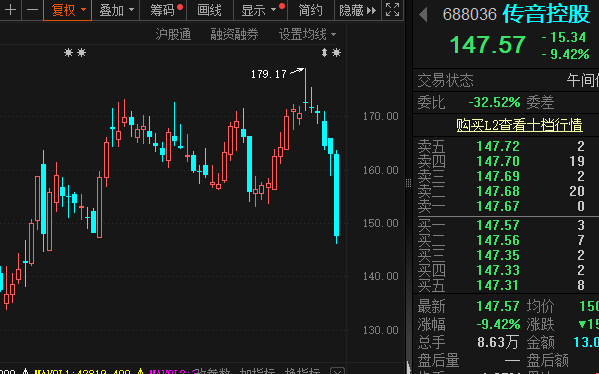Click stock code 688036
The image size is (599, 374).
click(x=469, y=15)
